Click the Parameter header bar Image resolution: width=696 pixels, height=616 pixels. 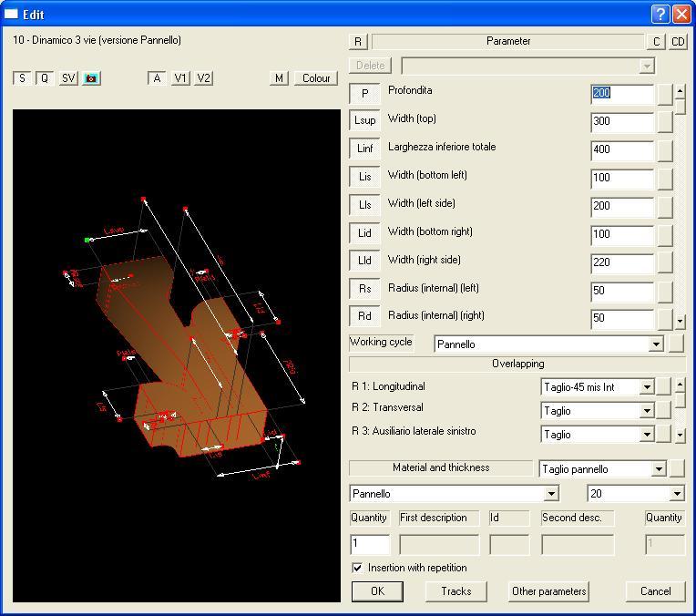tap(507, 41)
